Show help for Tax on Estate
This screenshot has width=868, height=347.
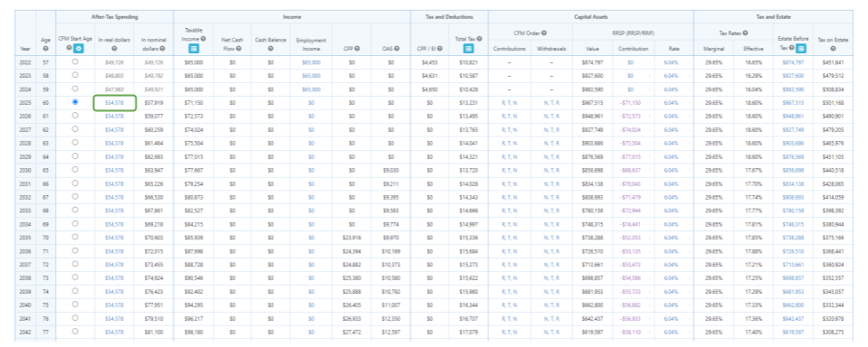tap(833, 49)
